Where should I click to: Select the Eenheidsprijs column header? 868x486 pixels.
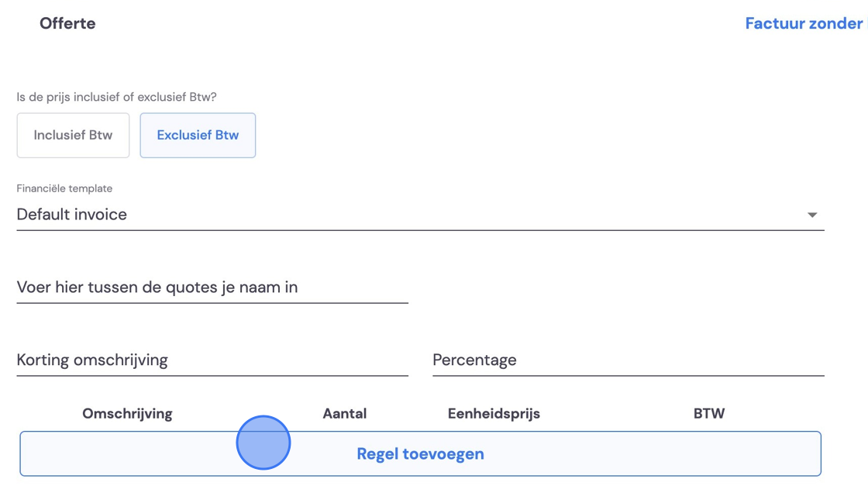tap(494, 413)
